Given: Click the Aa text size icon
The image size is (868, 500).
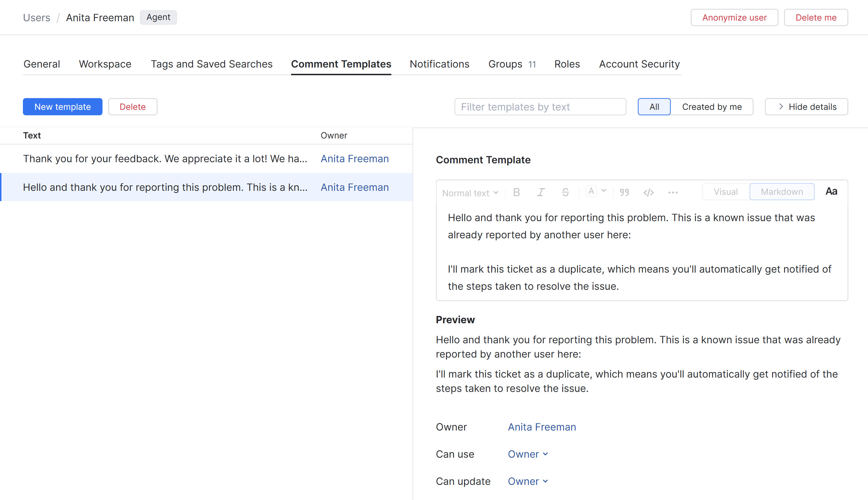Looking at the screenshot, I should (x=831, y=192).
